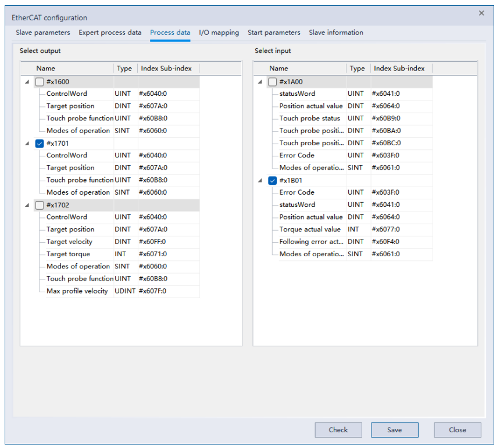Close the dialog with the X icon
This screenshot has width=500, height=448.
[x=481, y=13]
